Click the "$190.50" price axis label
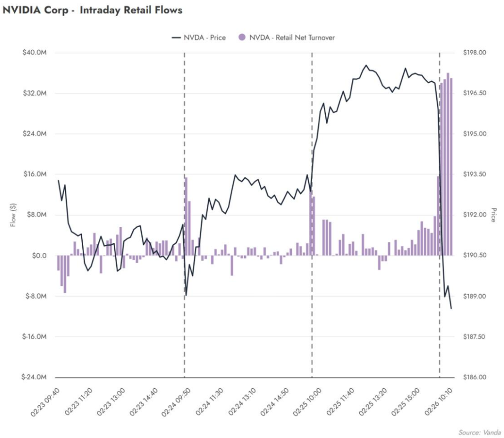The width and height of the screenshot is (504, 438). (x=475, y=256)
